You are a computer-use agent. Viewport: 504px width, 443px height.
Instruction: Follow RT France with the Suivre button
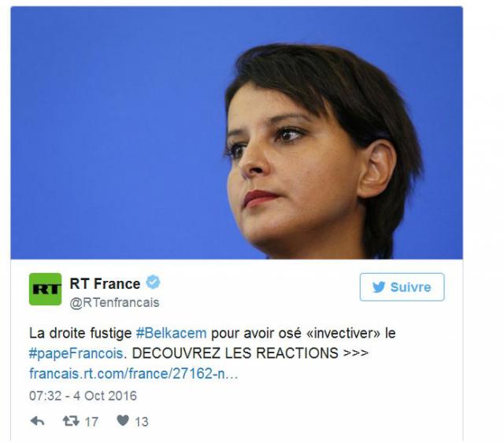(x=402, y=287)
